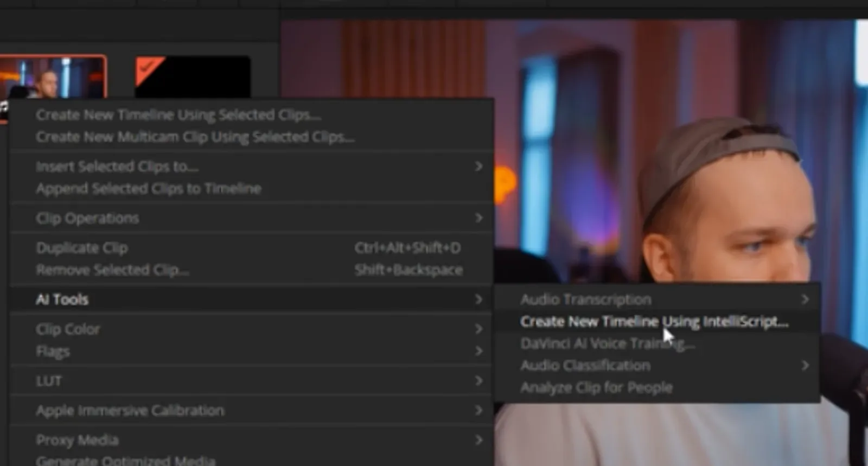Image resolution: width=868 pixels, height=466 pixels.
Task: Choose Create New Timeline Using IntelliScript
Action: [x=657, y=322]
